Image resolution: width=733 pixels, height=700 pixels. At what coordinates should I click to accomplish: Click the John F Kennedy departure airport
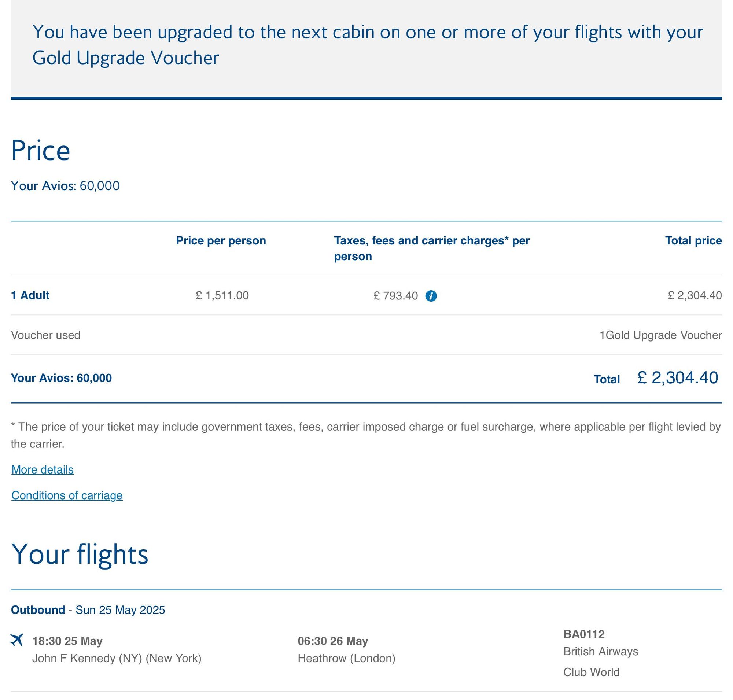tap(117, 658)
